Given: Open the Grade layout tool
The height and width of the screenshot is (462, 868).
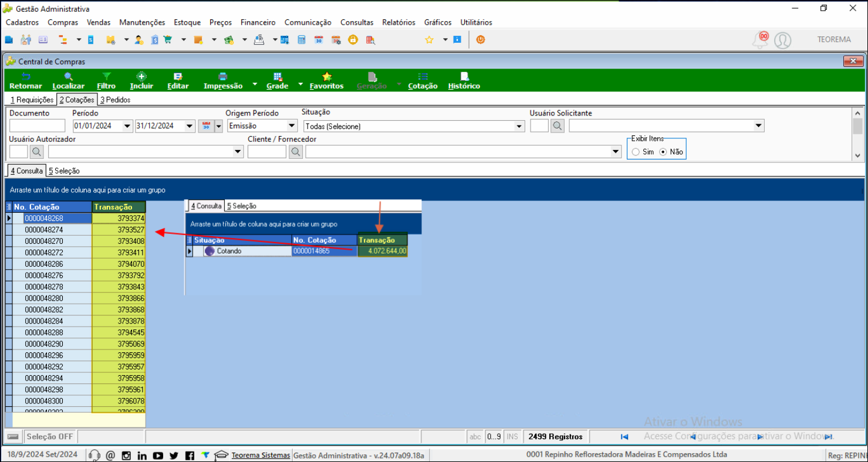Looking at the screenshot, I should tap(278, 81).
